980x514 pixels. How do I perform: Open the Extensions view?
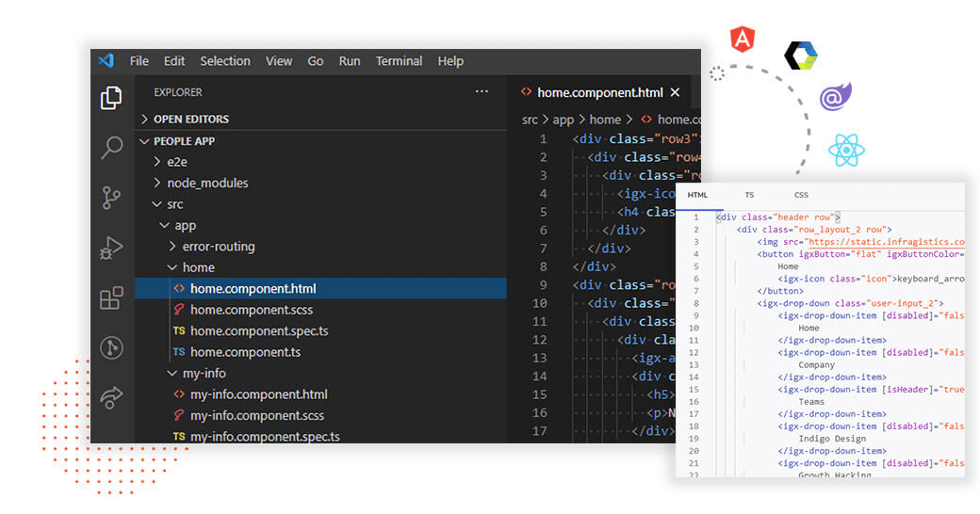tap(111, 297)
